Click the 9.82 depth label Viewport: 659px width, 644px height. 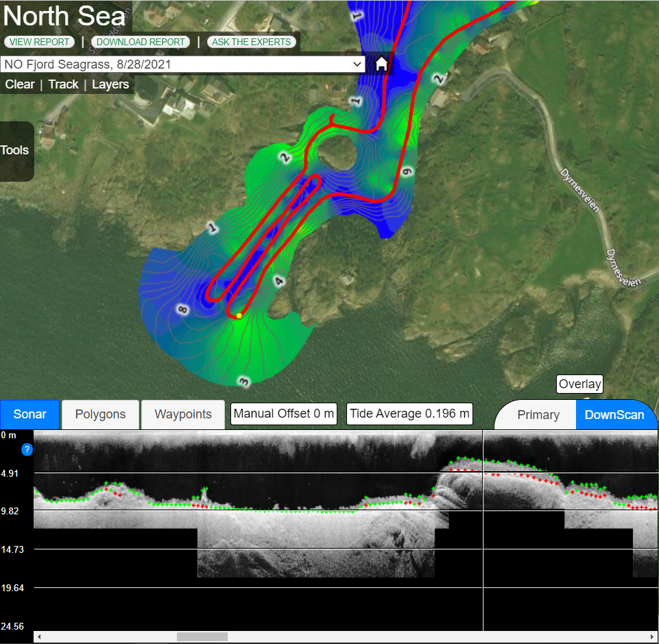click(x=10, y=511)
